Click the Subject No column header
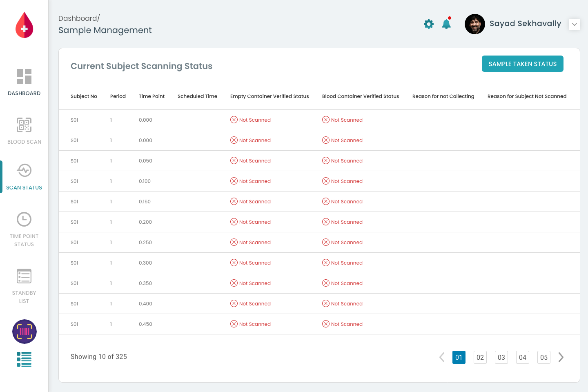588x392 pixels. coord(84,96)
